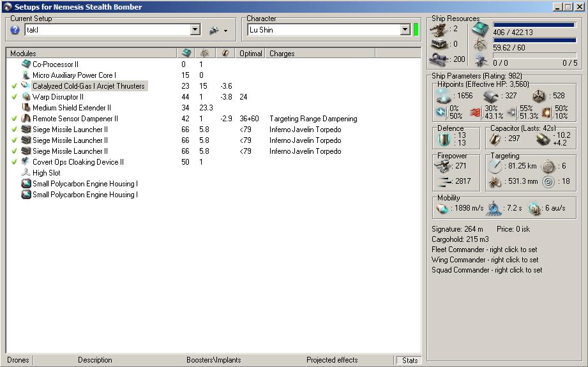Expand the small arrow beside the ship icon
The height and width of the screenshot is (367, 588).
[x=225, y=31]
